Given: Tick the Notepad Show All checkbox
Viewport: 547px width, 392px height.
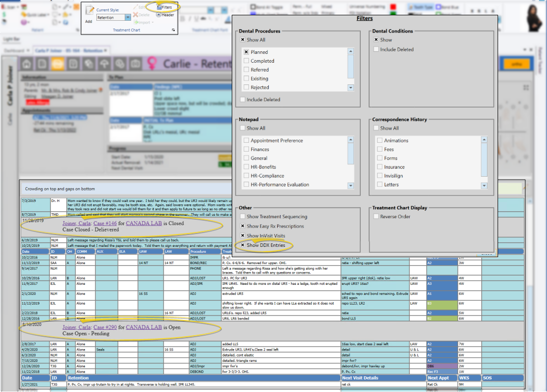Looking at the screenshot, I should 243,128.
